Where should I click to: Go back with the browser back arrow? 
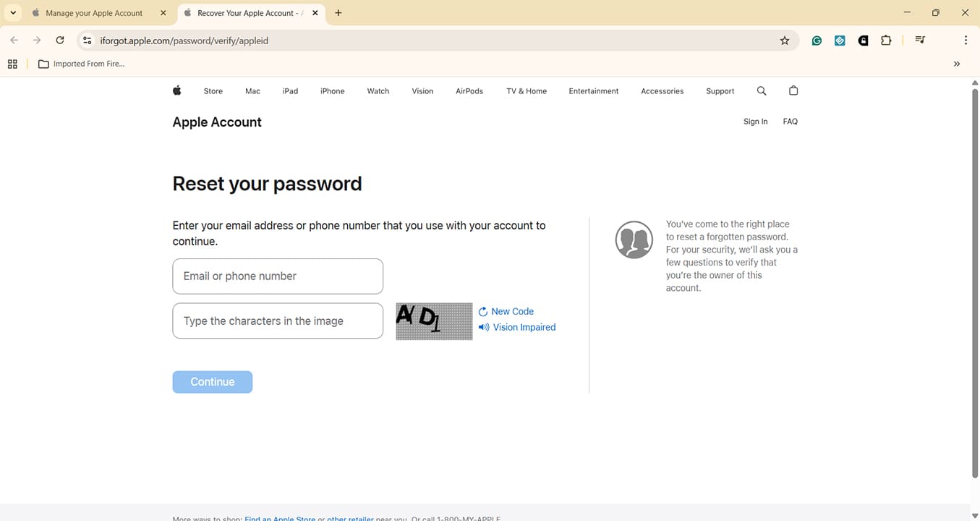pos(14,41)
